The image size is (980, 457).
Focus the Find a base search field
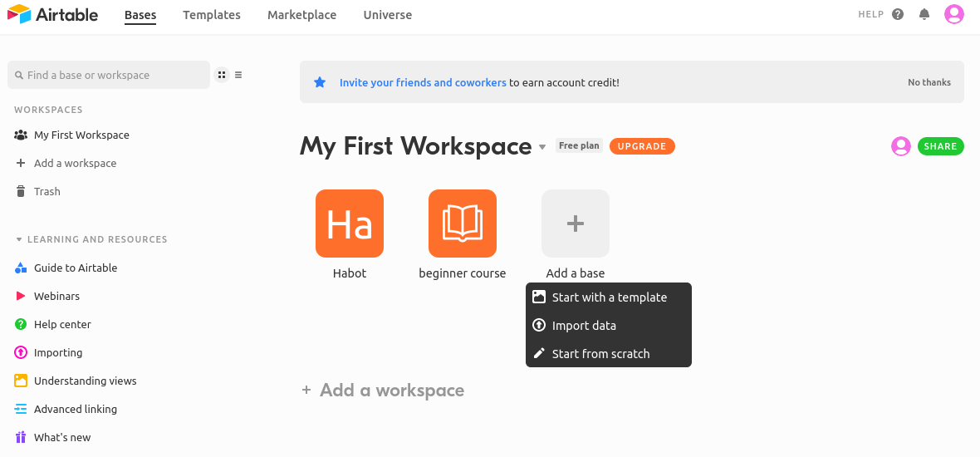(x=109, y=75)
